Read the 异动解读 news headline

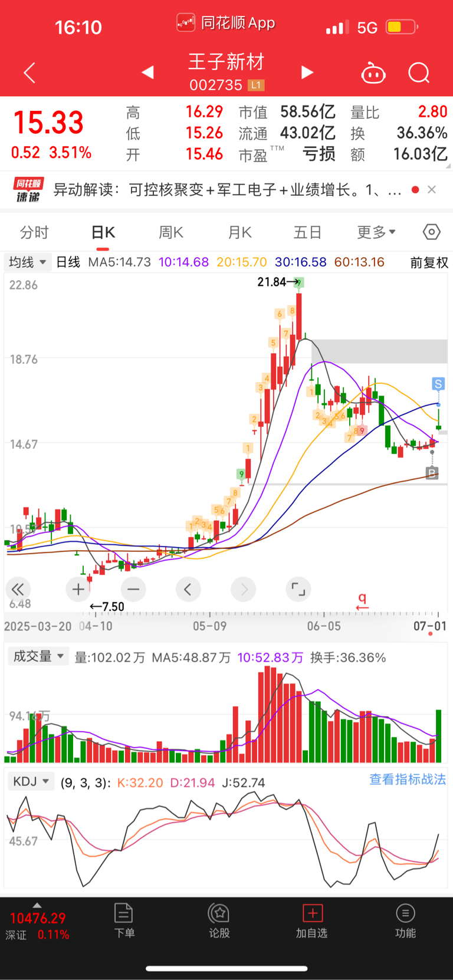pos(228,190)
